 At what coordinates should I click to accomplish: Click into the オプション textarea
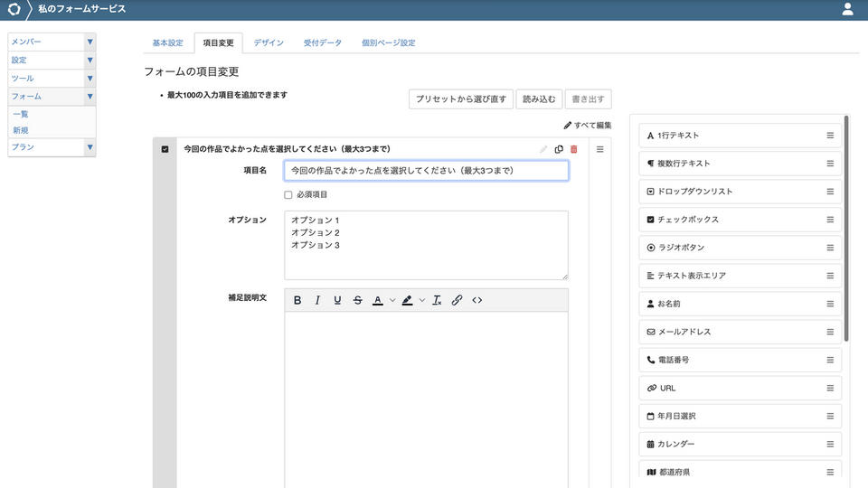[x=426, y=245]
